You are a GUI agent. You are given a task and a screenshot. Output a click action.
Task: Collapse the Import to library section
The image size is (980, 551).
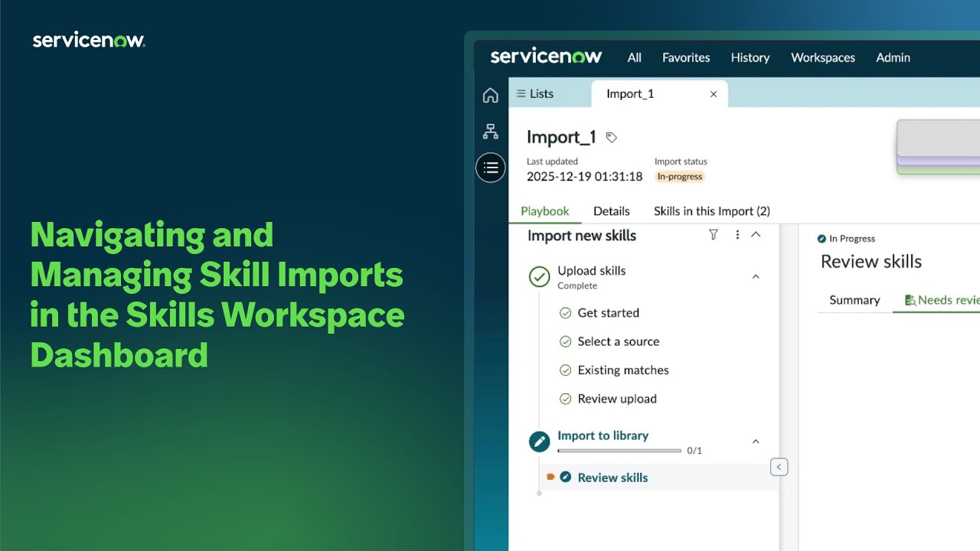[756, 442]
